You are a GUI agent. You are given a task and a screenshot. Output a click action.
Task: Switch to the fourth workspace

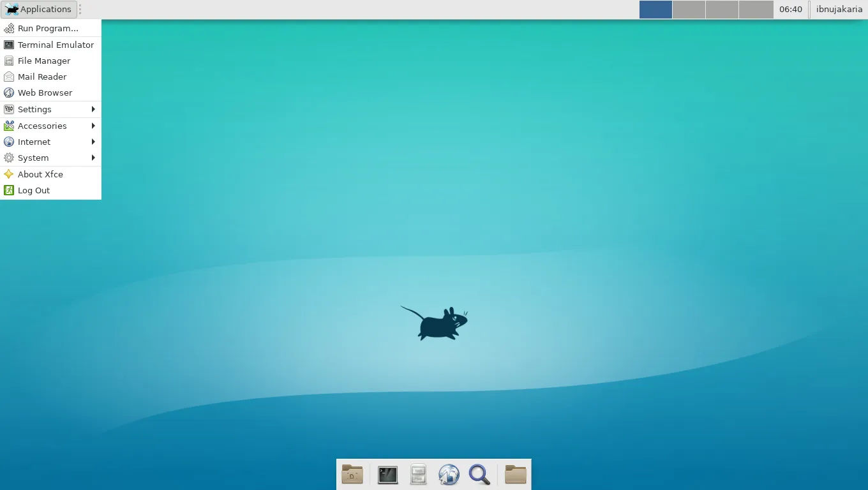(756, 9)
